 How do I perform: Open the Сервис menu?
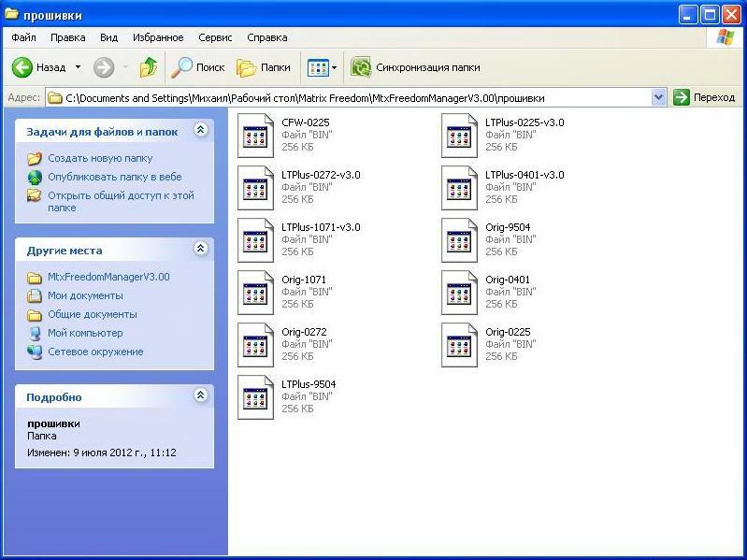point(215,37)
